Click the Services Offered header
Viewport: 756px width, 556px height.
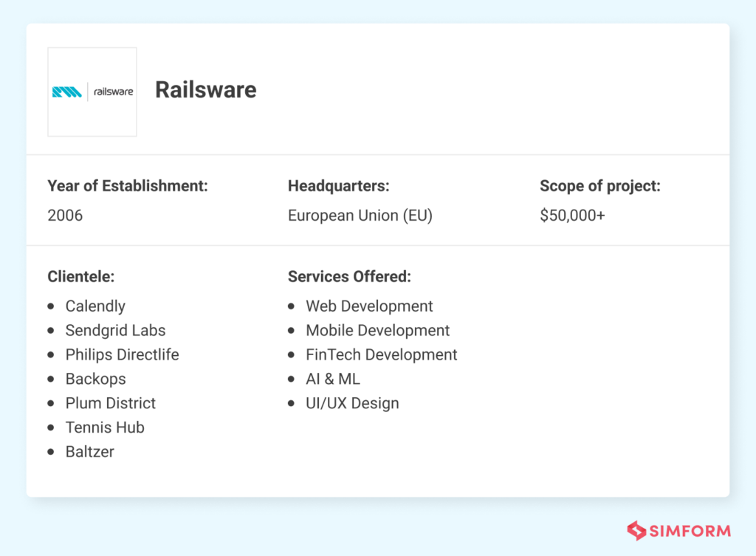[x=349, y=276]
